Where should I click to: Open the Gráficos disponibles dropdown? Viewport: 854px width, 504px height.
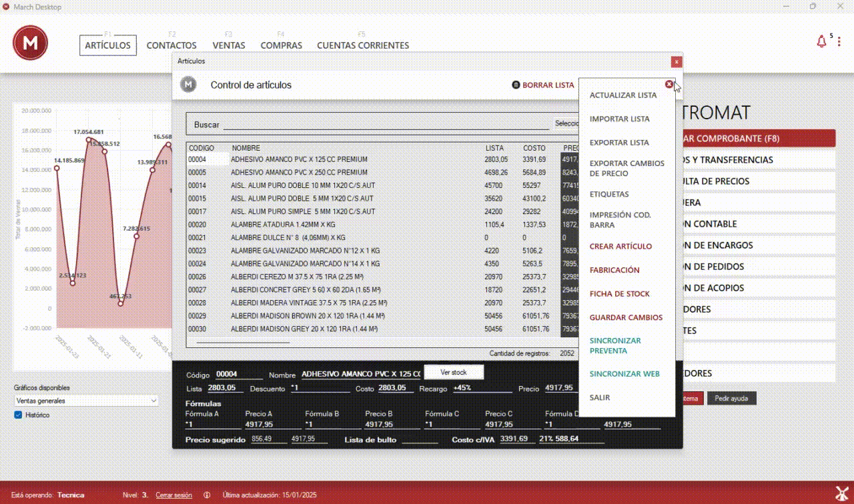[86, 401]
